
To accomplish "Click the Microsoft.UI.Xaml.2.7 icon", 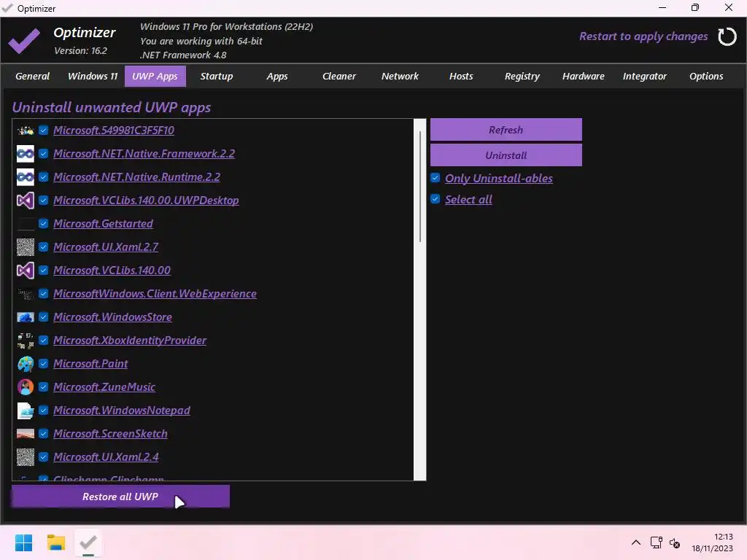I will 26,247.
